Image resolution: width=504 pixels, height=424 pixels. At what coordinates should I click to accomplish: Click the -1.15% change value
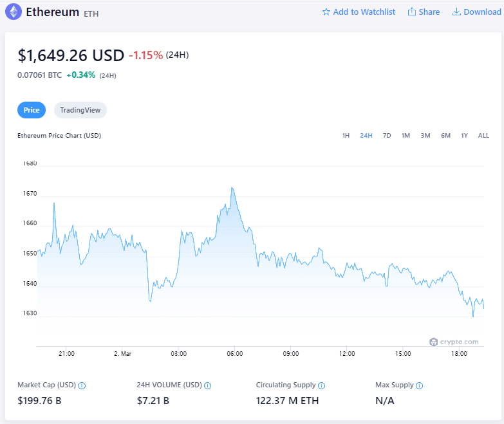pyautogui.click(x=146, y=55)
